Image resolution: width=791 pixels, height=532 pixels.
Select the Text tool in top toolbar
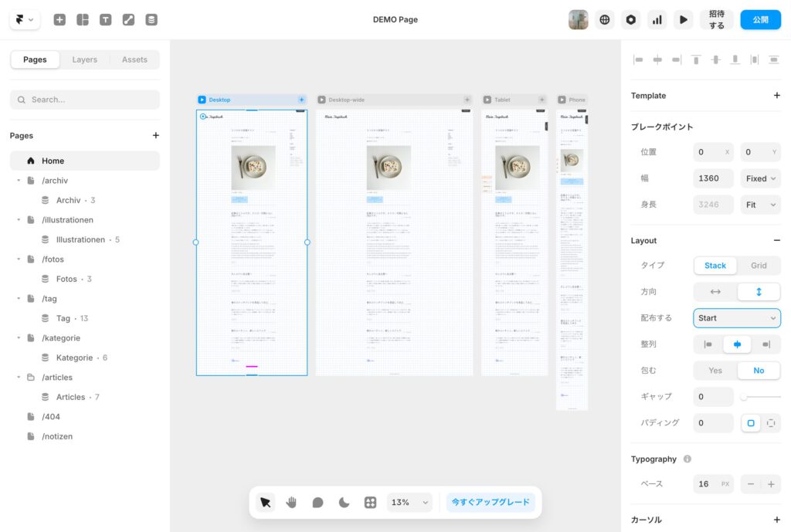(105, 20)
